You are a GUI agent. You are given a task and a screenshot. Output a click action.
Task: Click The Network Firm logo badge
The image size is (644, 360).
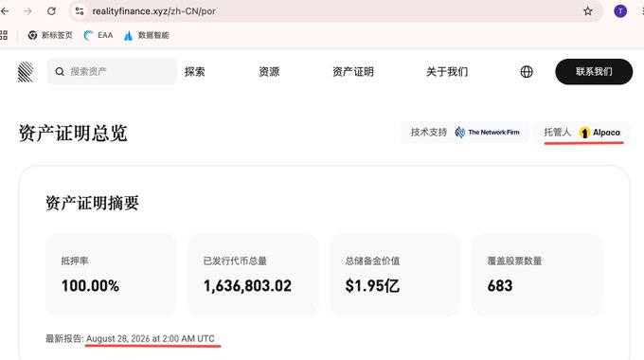(x=487, y=133)
